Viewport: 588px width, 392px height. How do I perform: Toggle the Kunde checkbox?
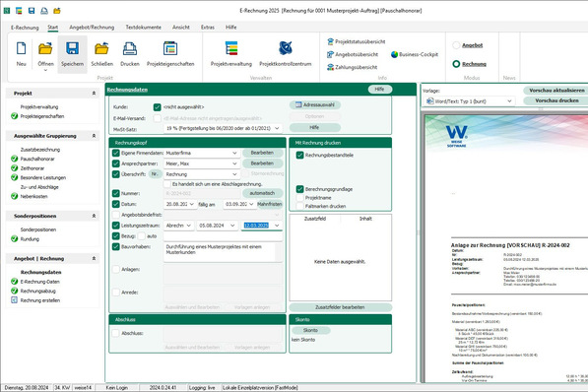coord(158,107)
